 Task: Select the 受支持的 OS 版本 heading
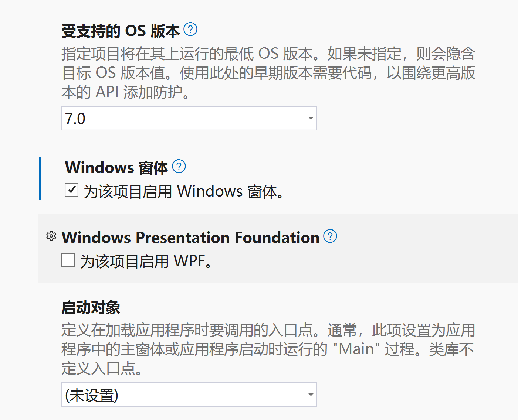pos(121,31)
